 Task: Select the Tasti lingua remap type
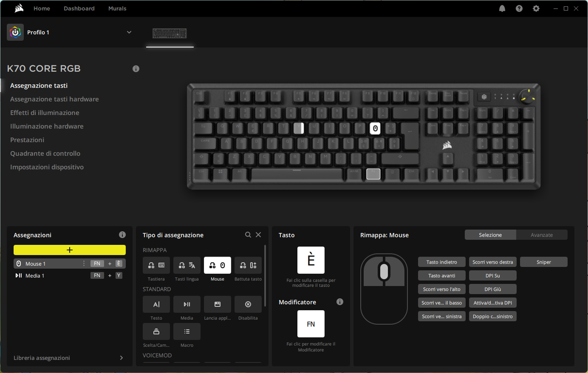[187, 265]
